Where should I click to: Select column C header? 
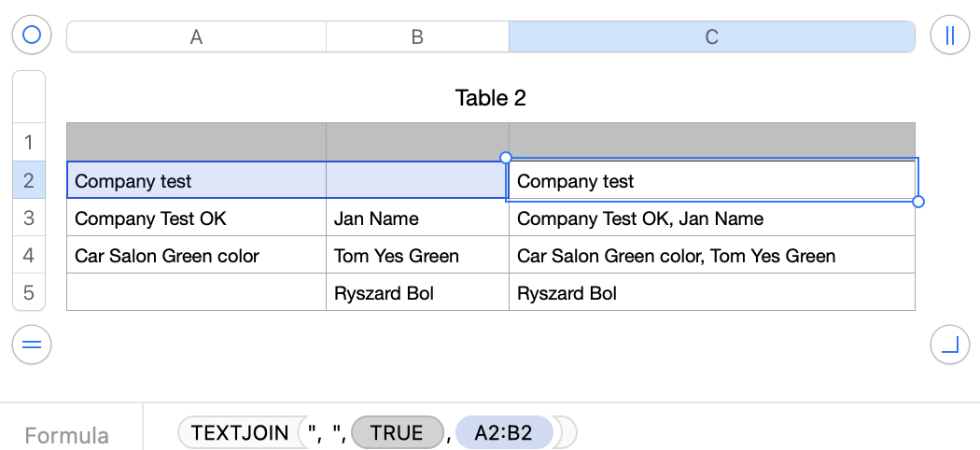pos(711,36)
